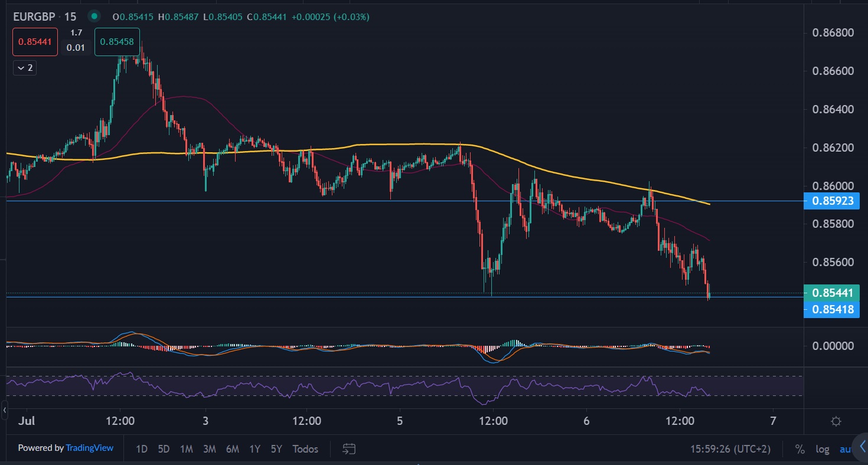Click the 0.01 lot quantity field

(76, 47)
